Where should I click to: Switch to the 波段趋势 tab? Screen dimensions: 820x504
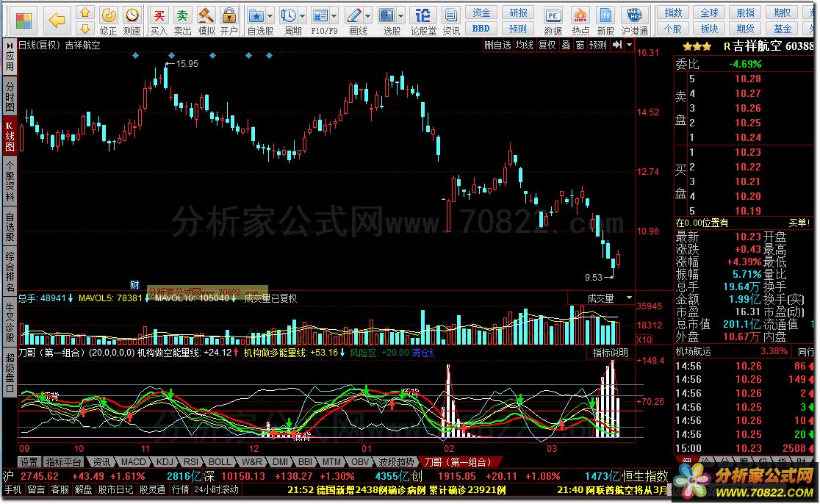point(396,462)
